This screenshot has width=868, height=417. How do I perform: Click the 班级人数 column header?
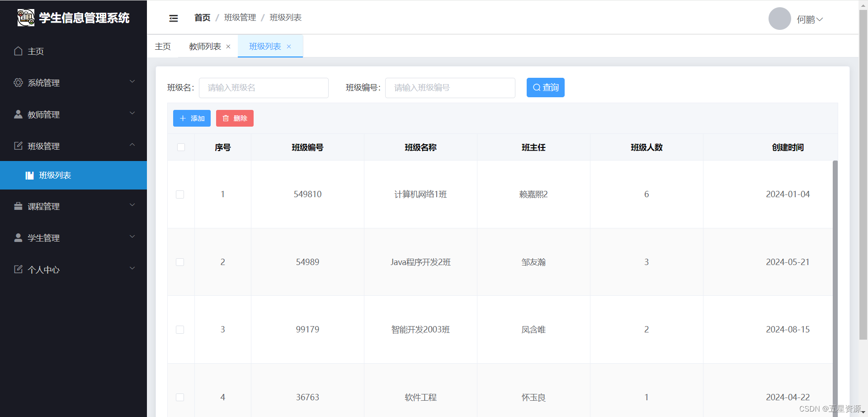point(646,147)
